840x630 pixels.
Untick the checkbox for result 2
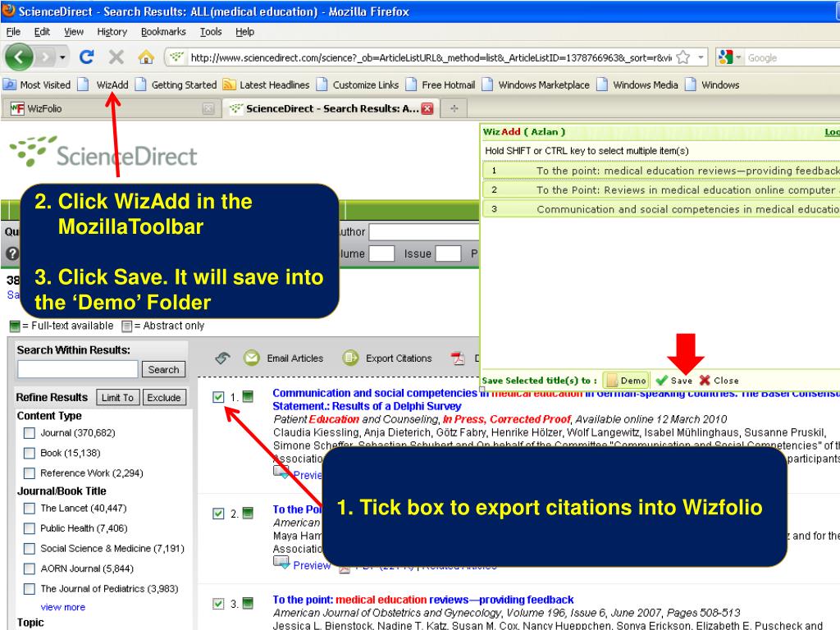[x=218, y=514]
